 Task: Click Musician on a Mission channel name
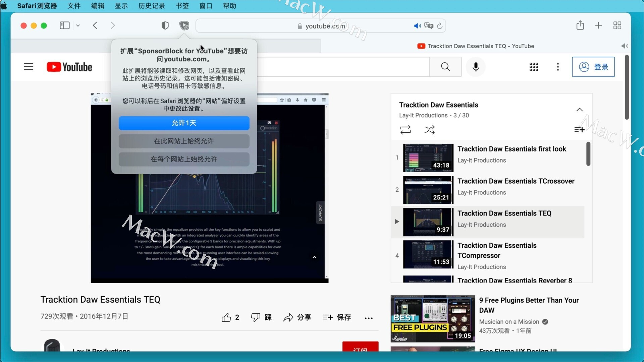[509, 322]
